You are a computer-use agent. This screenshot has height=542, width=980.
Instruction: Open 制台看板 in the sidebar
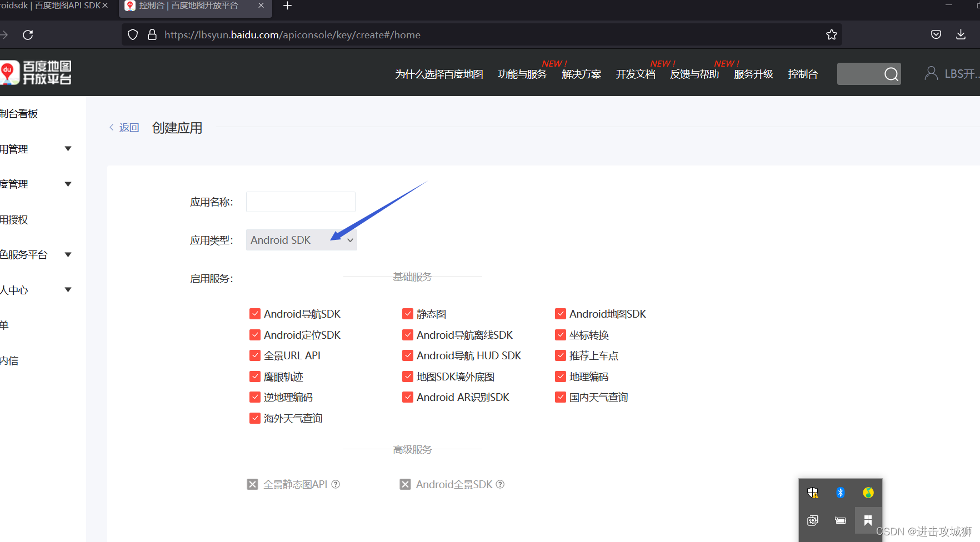click(19, 114)
